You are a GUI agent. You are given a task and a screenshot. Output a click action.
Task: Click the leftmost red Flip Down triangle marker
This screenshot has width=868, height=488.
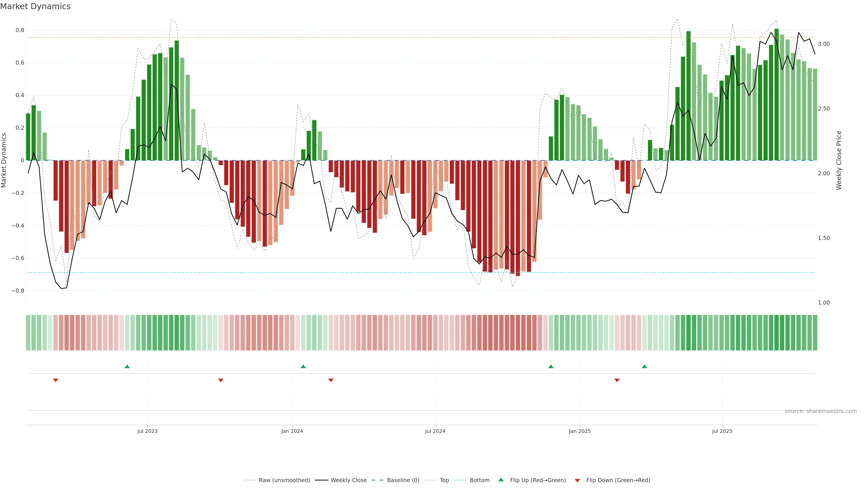click(56, 380)
